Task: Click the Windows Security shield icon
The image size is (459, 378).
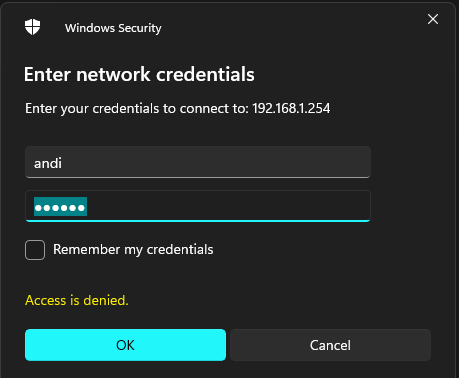Action: tap(32, 27)
